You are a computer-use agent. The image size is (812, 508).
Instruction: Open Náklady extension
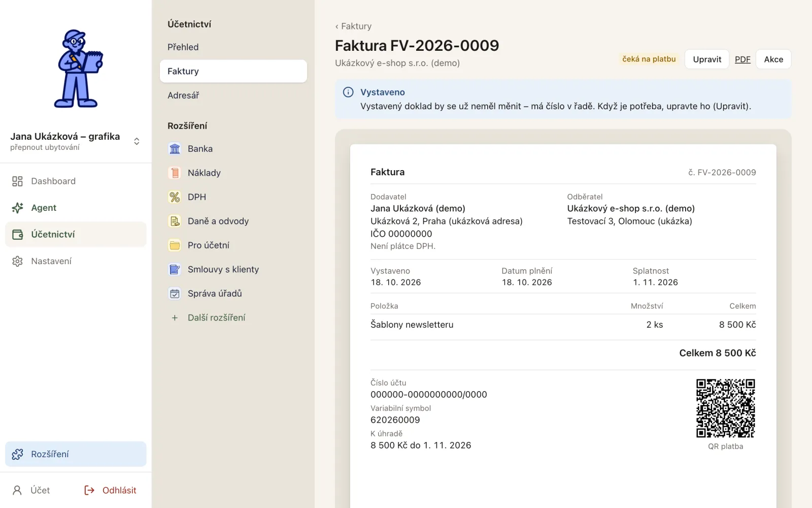233,173
